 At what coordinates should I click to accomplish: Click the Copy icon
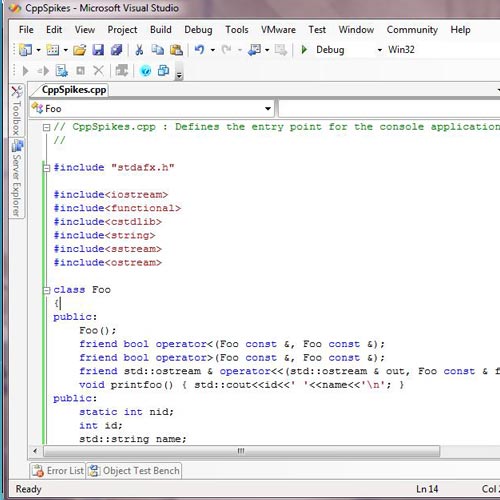pyautogui.click(x=157, y=50)
